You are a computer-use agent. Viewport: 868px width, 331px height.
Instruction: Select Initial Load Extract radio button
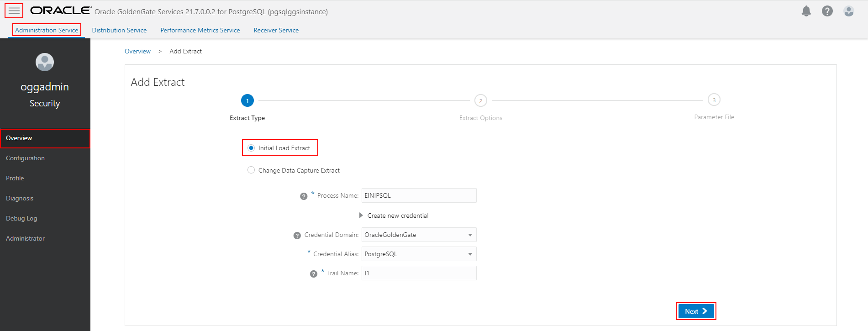251,148
